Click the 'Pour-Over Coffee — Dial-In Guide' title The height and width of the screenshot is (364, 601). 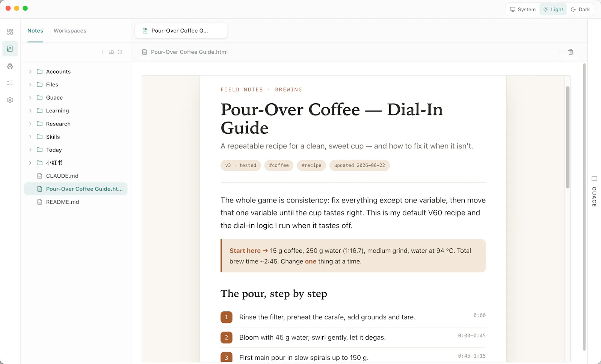click(332, 119)
